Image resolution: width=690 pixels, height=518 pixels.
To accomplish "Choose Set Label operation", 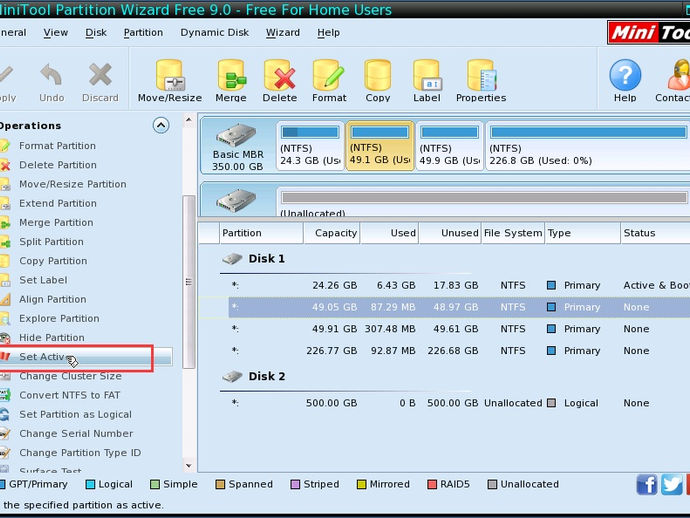I will coord(43,280).
